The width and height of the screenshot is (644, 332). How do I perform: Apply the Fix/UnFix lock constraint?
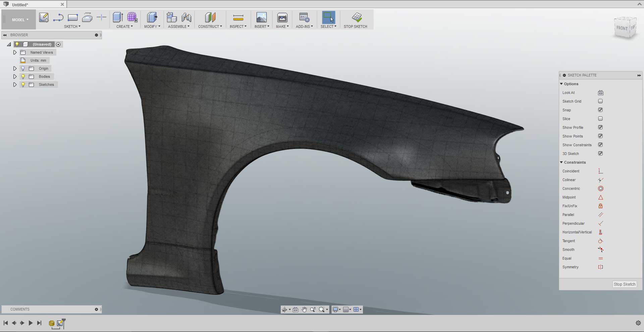click(x=600, y=206)
